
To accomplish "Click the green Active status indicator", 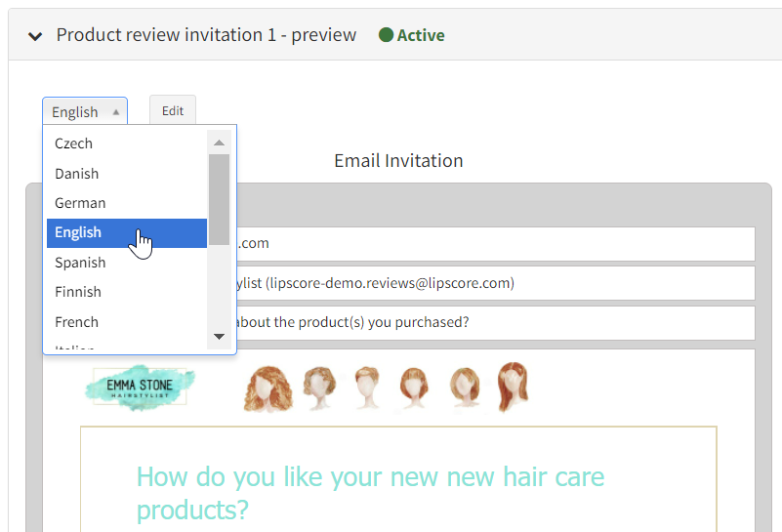I will click(x=411, y=35).
